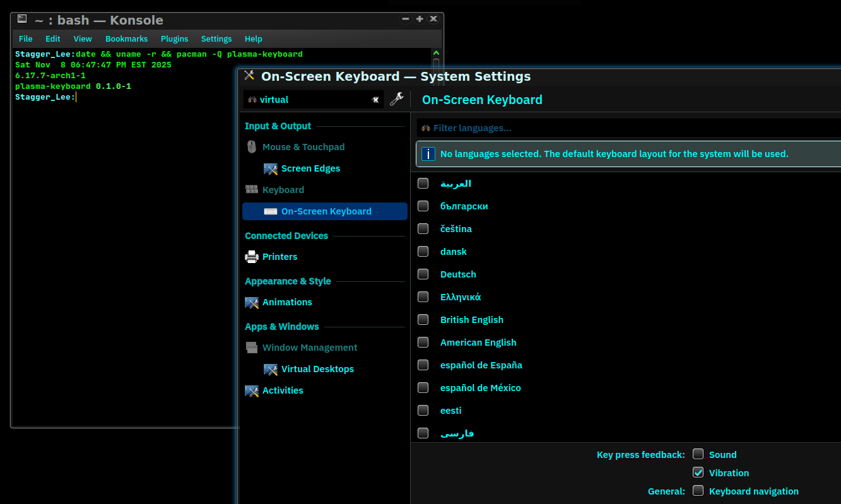Screen dimensions: 841x504
Task: Select the American English checkbox
Action: (x=423, y=343)
